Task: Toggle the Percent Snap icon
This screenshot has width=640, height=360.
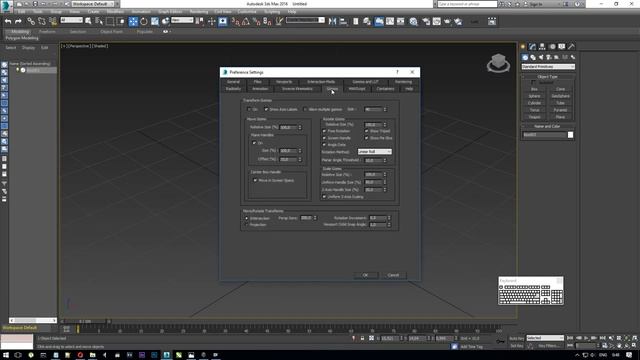Action: click(x=256, y=21)
